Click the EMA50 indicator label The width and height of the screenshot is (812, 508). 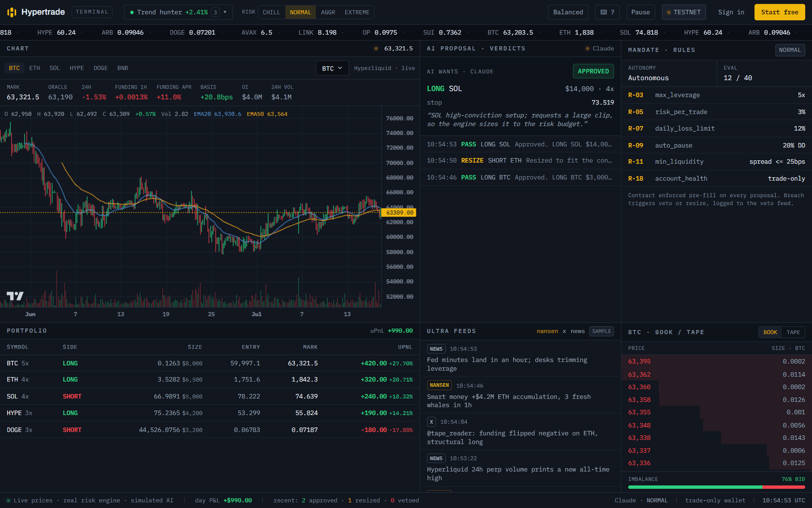[267, 114]
